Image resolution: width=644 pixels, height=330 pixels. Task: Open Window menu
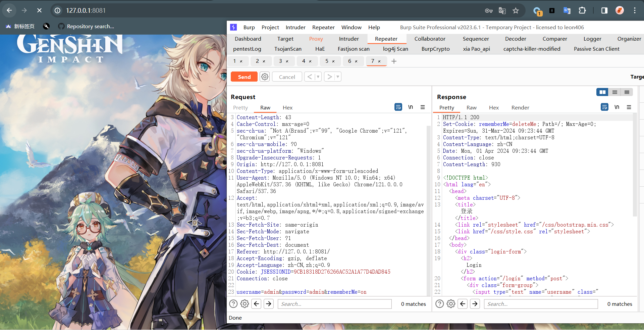[352, 27]
